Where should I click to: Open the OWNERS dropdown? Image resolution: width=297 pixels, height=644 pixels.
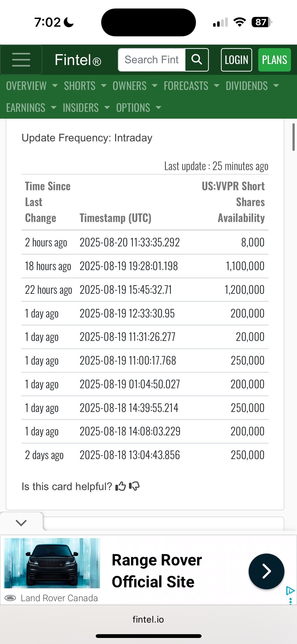(135, 86)
